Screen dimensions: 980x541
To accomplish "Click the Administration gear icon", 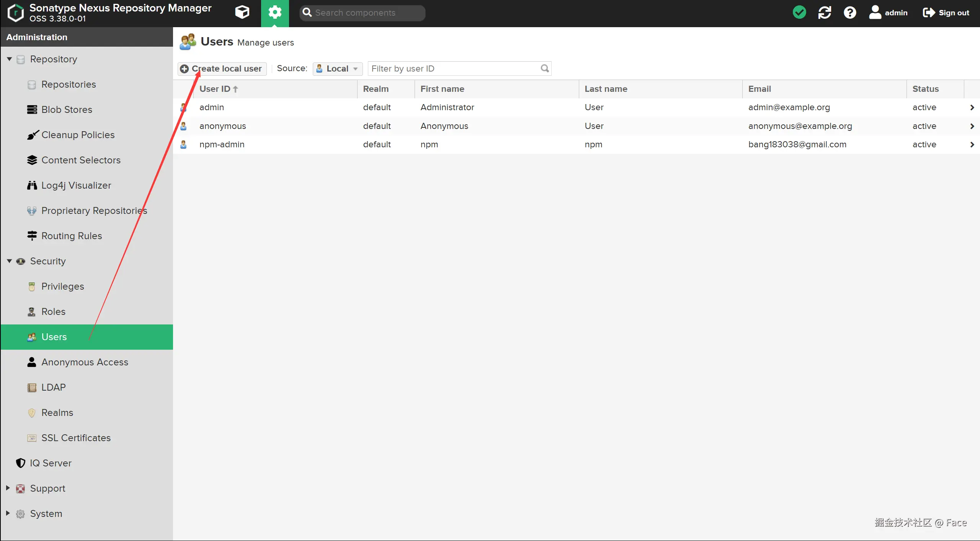I will (x=275, y=13).
